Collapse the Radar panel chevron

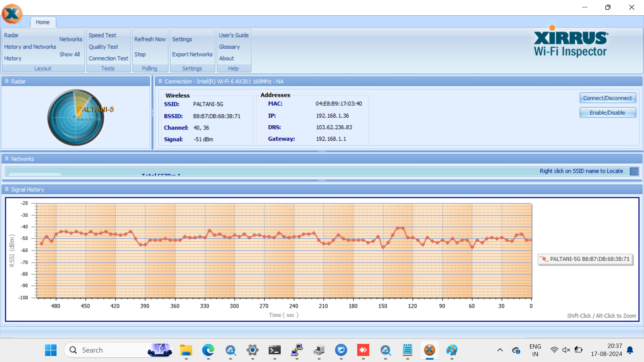[7, 81]
